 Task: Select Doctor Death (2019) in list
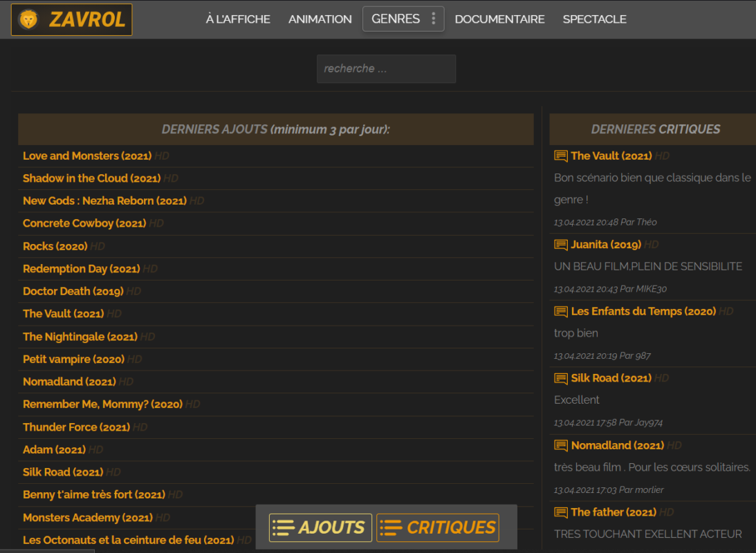tap(73, 292)
